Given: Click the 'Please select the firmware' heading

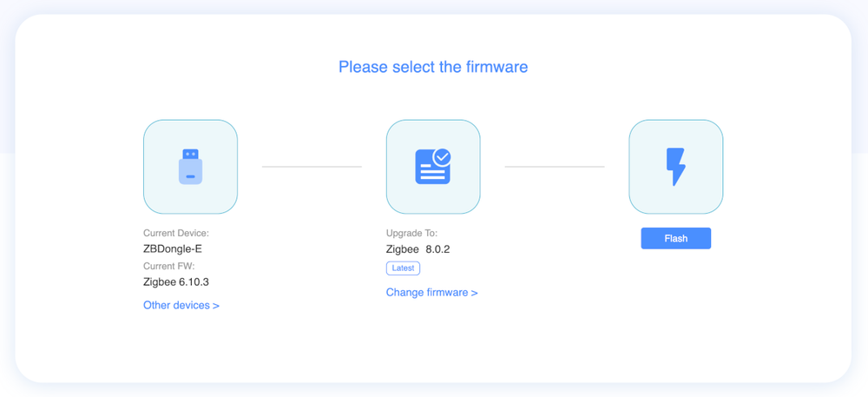Looking at the screenshot, I should click(433, 67).
